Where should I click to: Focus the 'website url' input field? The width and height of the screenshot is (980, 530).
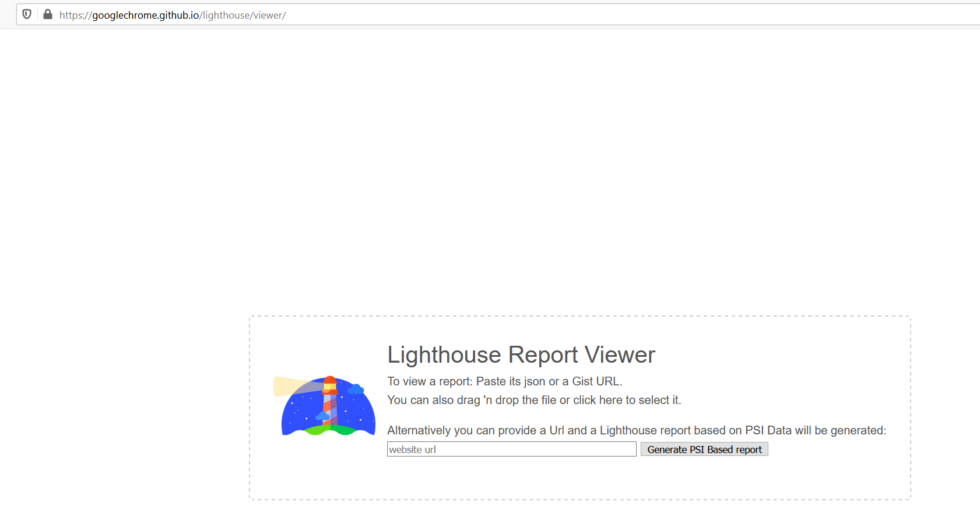point(511,449)
